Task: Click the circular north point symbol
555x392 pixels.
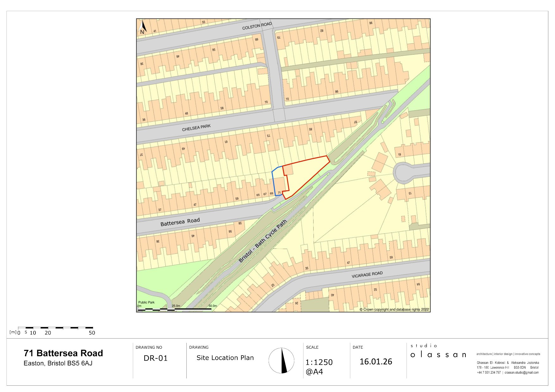Action: click(281, 361)
